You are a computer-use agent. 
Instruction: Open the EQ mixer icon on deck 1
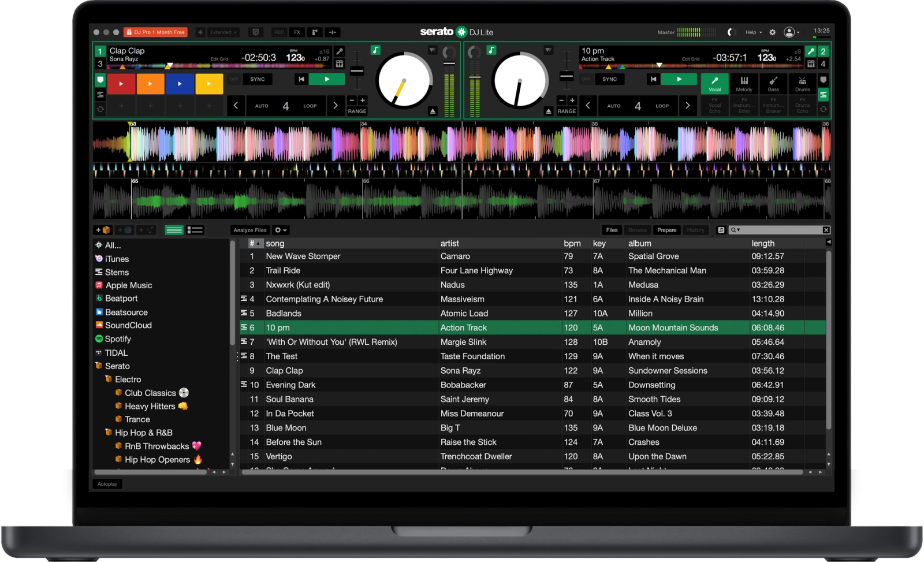tap(340, 64)
